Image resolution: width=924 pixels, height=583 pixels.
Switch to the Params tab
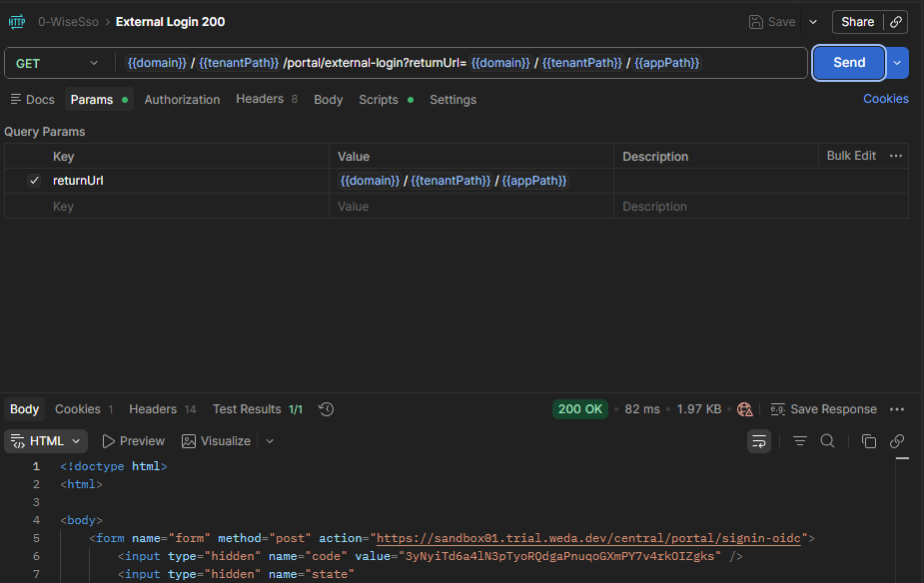pos(99,100)
